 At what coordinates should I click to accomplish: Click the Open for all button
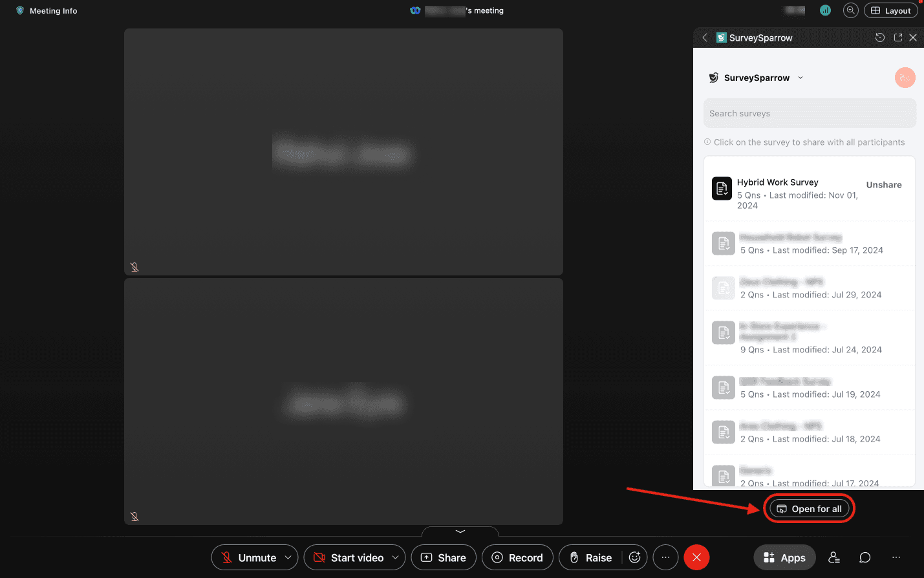[809, 509]
